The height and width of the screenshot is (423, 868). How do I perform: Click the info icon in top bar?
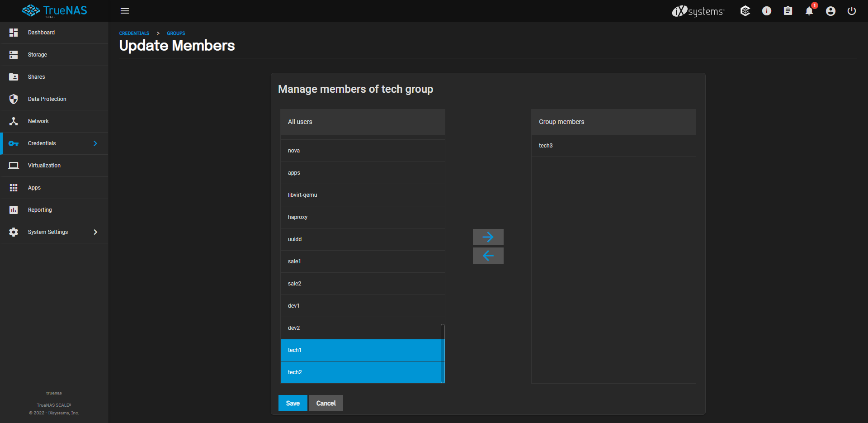tap(766, 11)
